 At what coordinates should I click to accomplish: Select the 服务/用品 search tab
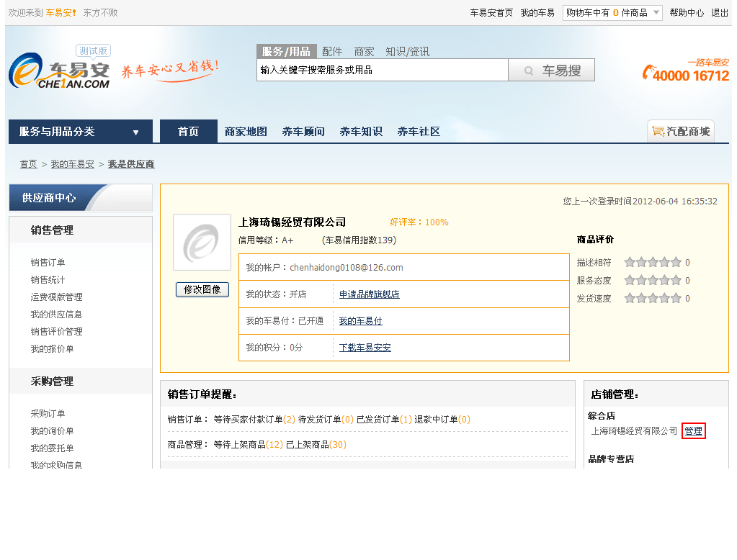(286, 51)
